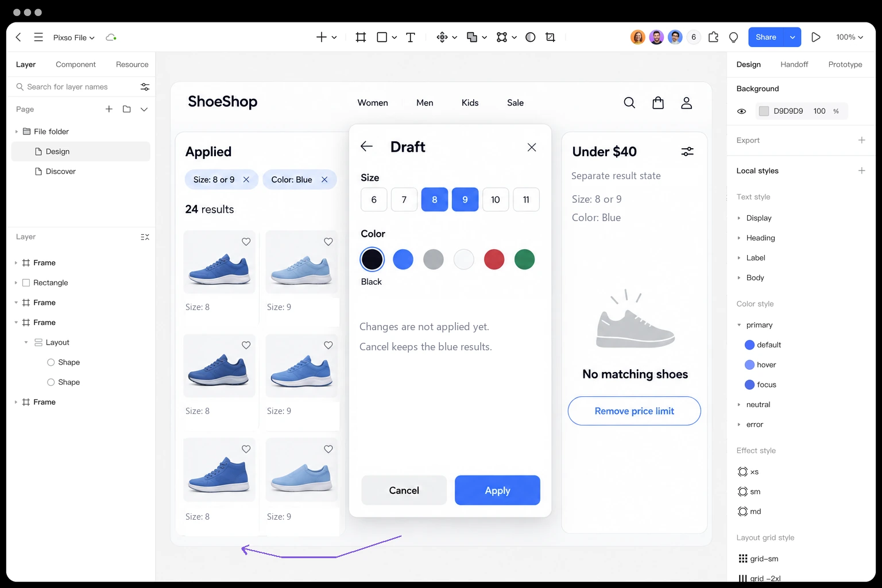Toggle the mask circle tool
Screen dimensions: 882x588
[x=531, y=37]
